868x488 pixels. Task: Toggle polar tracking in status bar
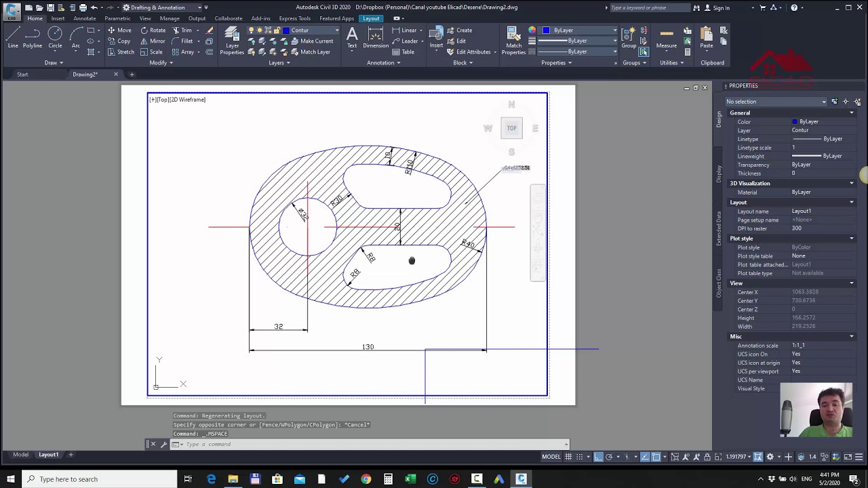(609, 457)
